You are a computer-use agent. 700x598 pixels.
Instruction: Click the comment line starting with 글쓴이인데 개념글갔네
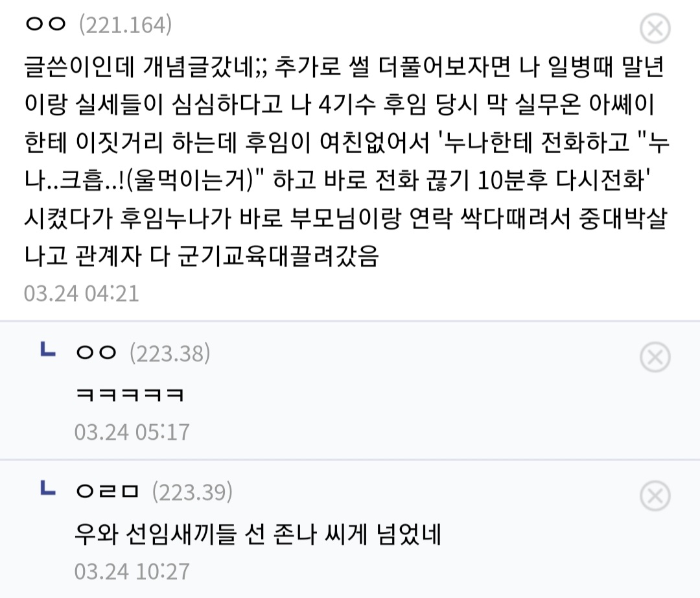click(344, 66)
